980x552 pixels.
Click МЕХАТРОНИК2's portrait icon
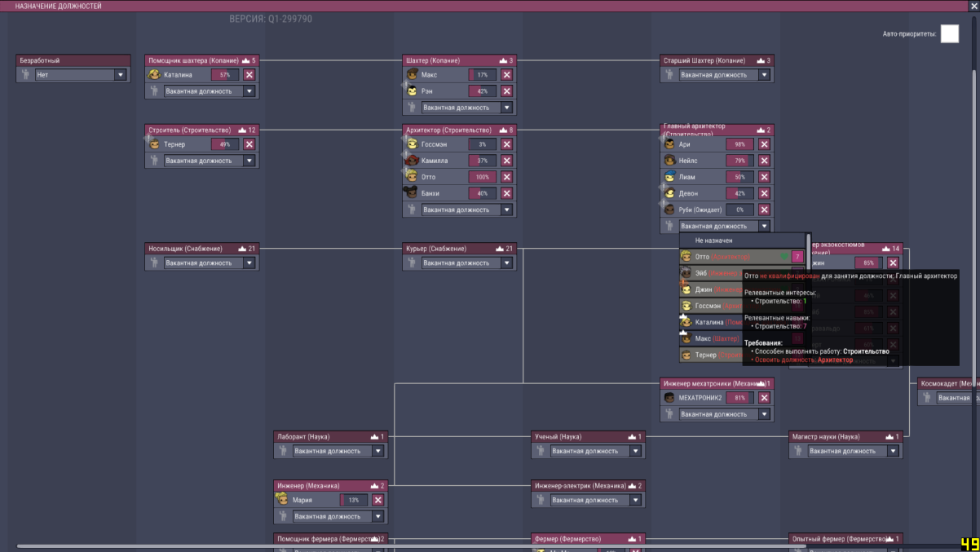669,398
